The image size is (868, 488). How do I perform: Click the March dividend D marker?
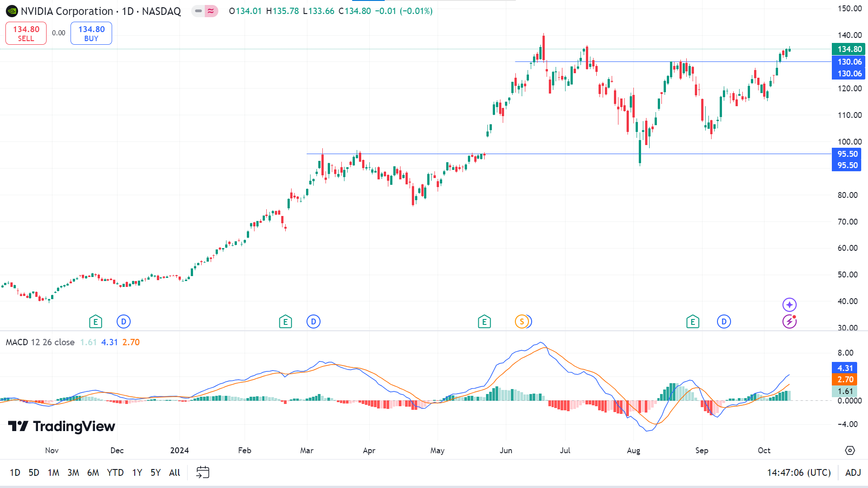pos(313,322)
